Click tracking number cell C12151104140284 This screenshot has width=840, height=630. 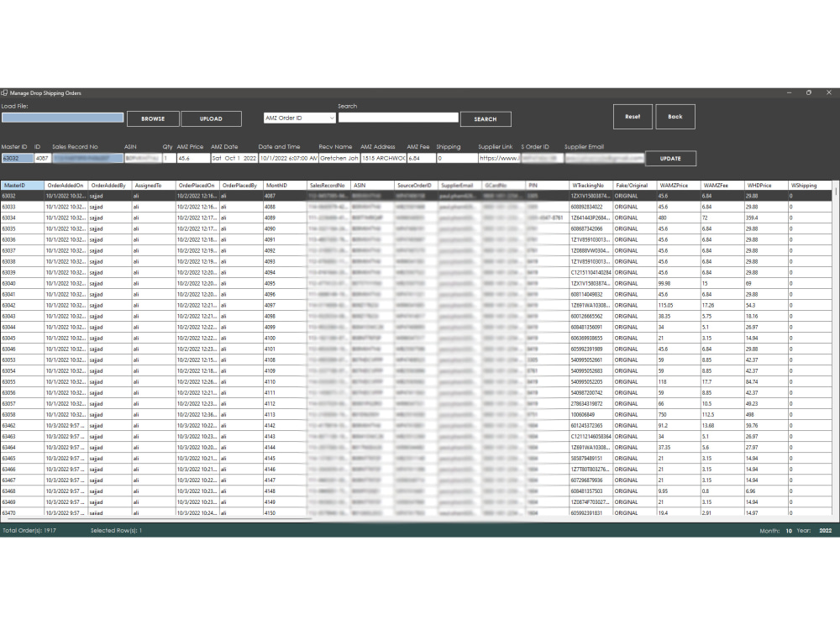[x=591, y=273]
